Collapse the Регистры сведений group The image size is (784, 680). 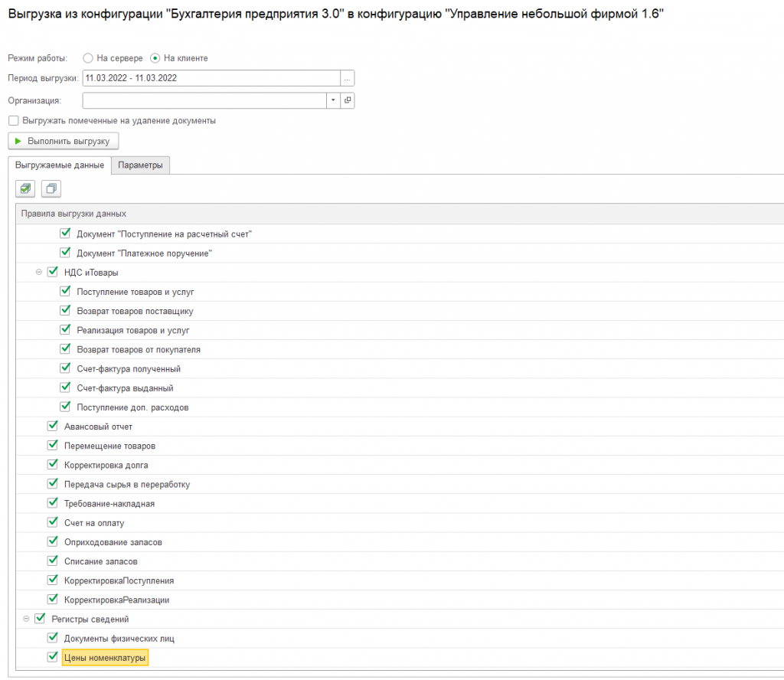[26, 619]
